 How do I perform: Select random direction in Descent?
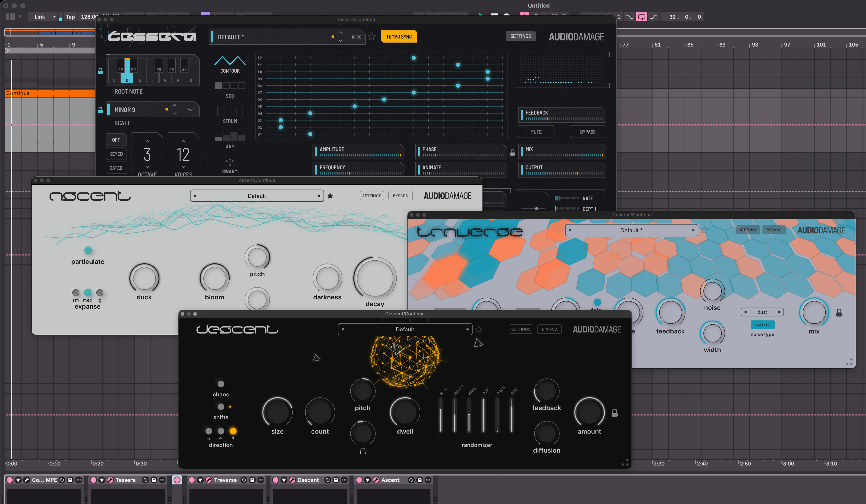[233, 431]
